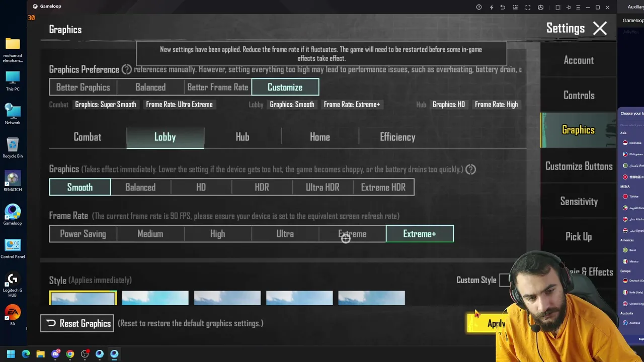
Task: Set graphics quality to Balanced
Action: pyautogui.click(x=140, y=187)
